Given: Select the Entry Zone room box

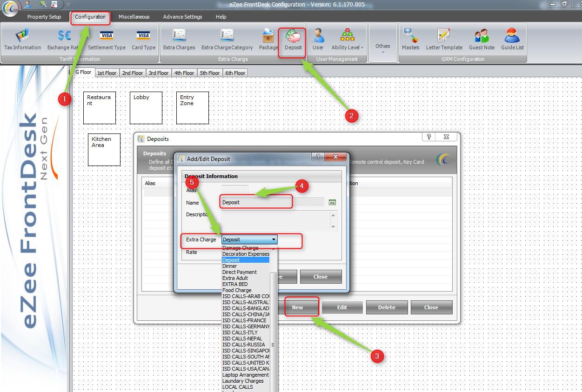Looking at the screenshot, I should coord(193,108).
